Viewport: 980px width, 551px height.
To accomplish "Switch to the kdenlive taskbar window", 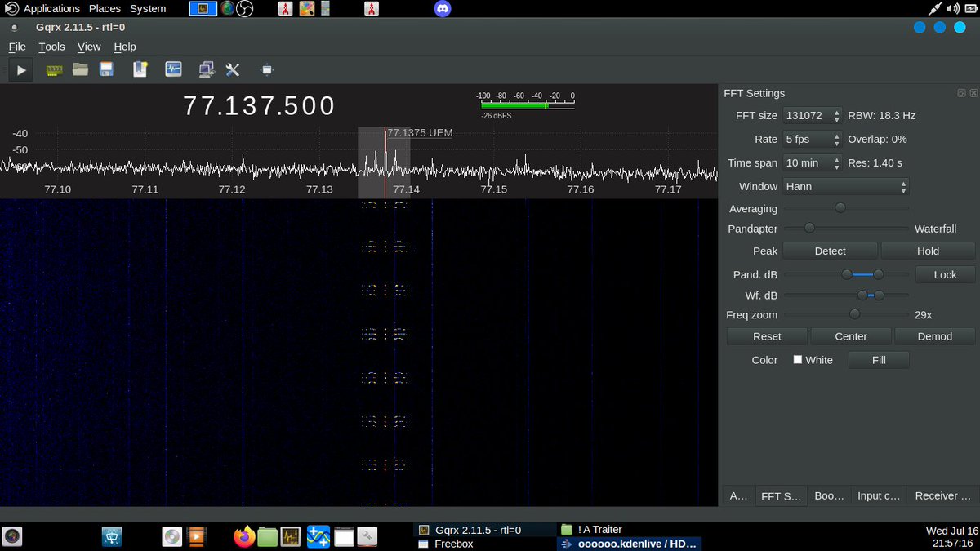I will pyautogui.click(x=628, y=544).
